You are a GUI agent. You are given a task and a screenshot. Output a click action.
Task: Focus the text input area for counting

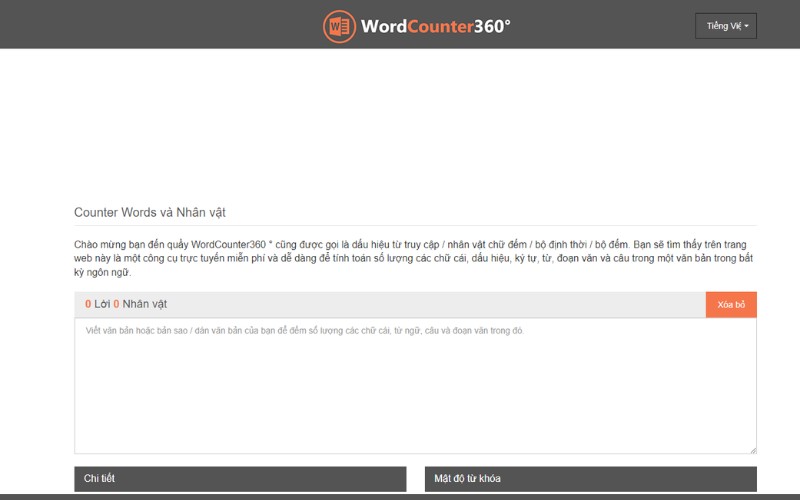click(x=415, y=386)
